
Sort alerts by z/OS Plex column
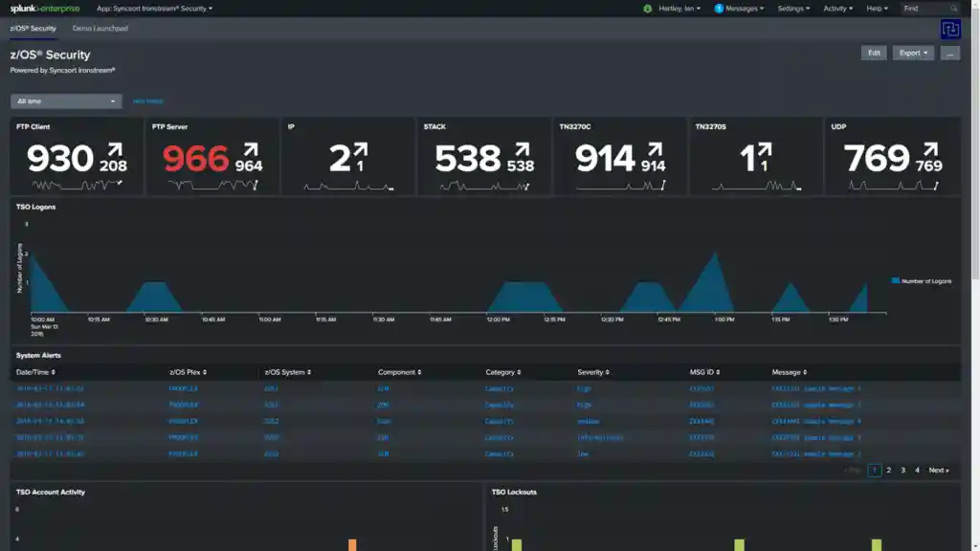(x=188, y=372)
